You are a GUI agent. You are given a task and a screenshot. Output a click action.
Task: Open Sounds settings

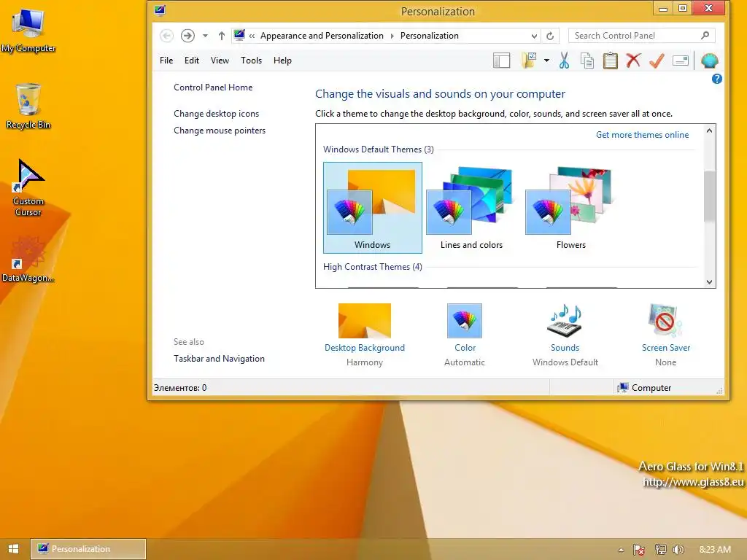(x=565, y=335)
